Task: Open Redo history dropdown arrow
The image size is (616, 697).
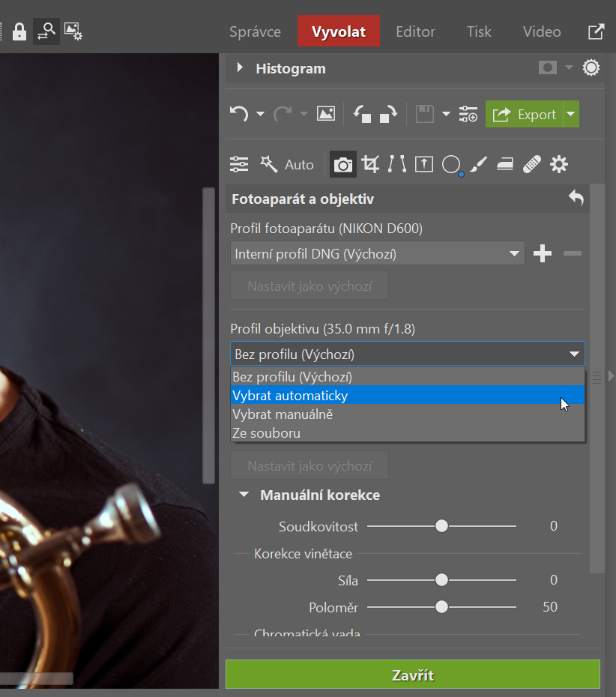Action: tap(304, 114)
